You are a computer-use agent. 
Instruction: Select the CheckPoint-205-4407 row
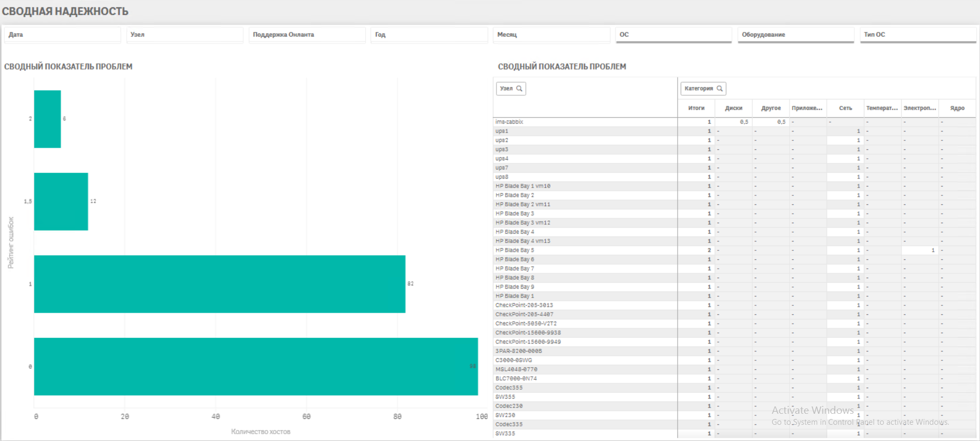(585, 314)
